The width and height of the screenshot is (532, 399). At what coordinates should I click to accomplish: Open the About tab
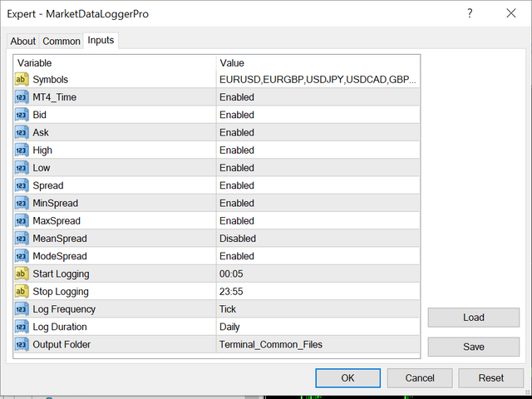point(22,41)
